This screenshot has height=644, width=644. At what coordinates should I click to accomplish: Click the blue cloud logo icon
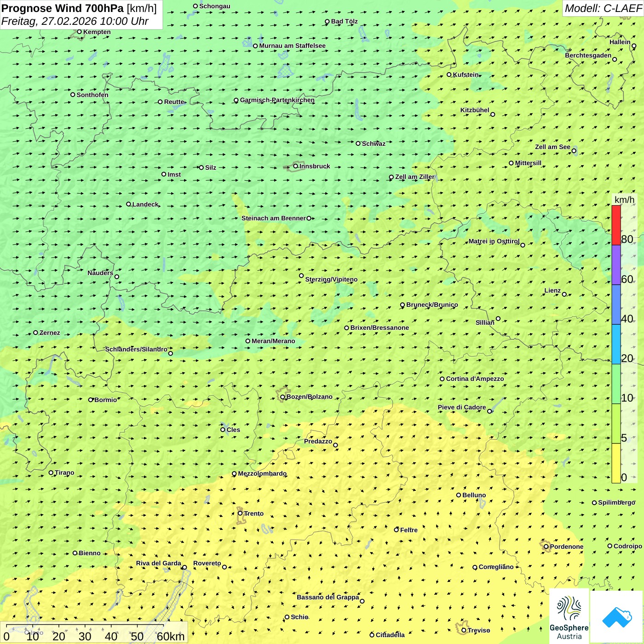[x=617, y=617]
